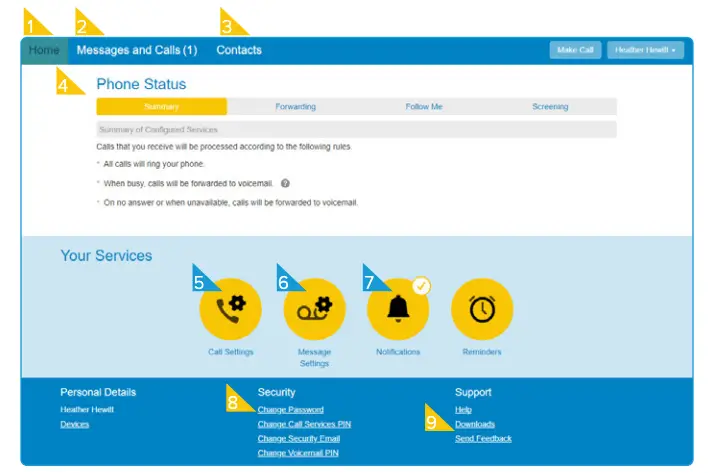Click the Summary of Configured Services bar
Viewport: 714px width, 473px height.
pyautogui.click(x=357, y=130)
